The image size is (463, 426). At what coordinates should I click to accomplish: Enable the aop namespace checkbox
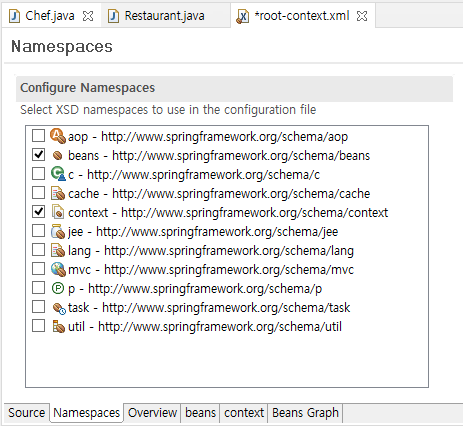[38, 136]
